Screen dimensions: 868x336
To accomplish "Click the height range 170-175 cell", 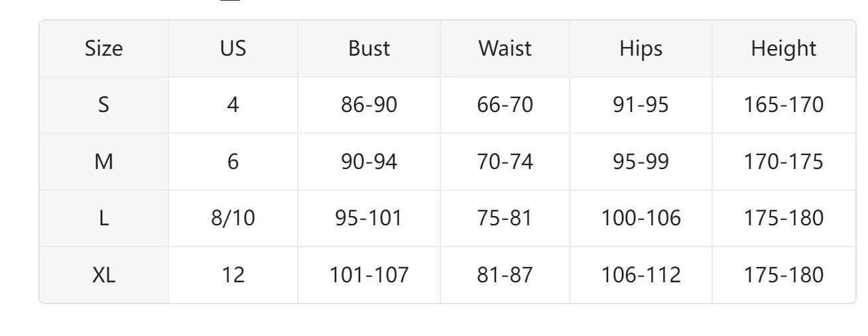I will [783, 162].
